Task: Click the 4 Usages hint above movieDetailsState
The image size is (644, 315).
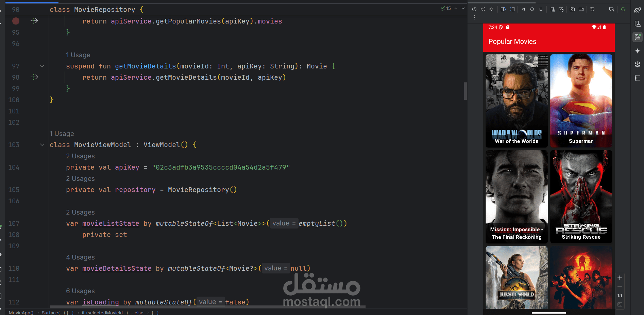Action: (x=81, y=257)
